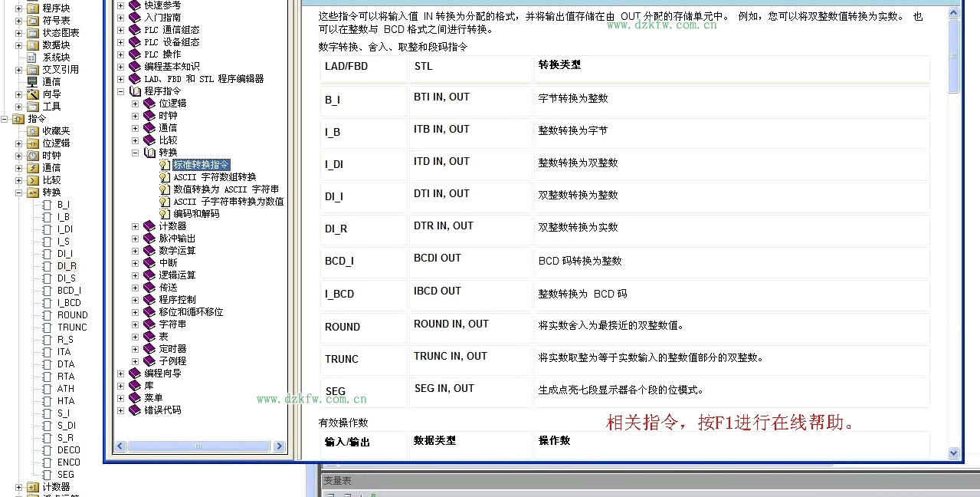Click the help topic icon beside 编码和解码
This screenshot has height=497, width=980.
pyautogui.click(x=165, y=214)
